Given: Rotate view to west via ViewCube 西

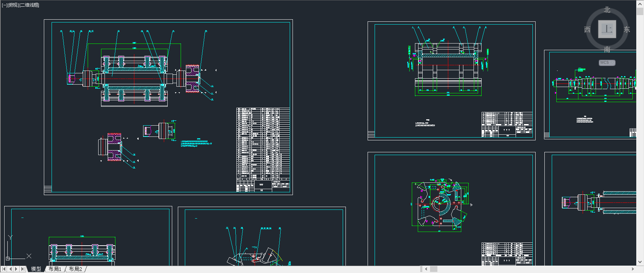Looking at the screenshot, I should point(587,29).
